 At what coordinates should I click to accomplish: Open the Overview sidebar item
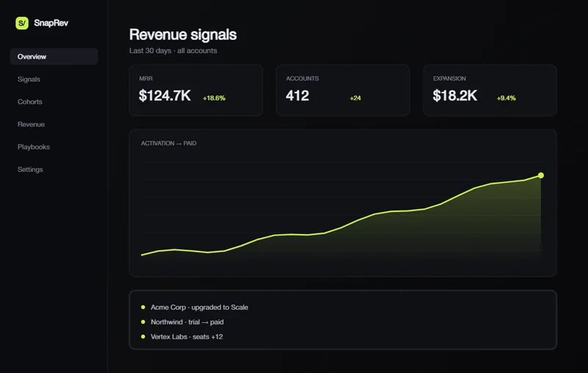pyautogui.click(x=54, y=57)
